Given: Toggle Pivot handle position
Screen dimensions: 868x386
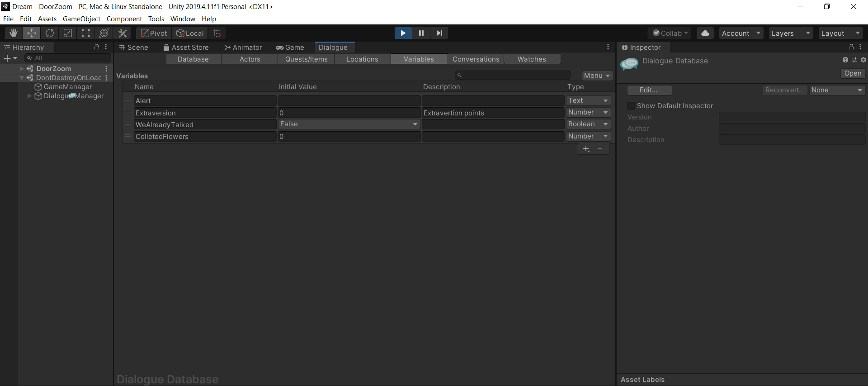Looking at the screenshot, I should [x=154, y=33].
